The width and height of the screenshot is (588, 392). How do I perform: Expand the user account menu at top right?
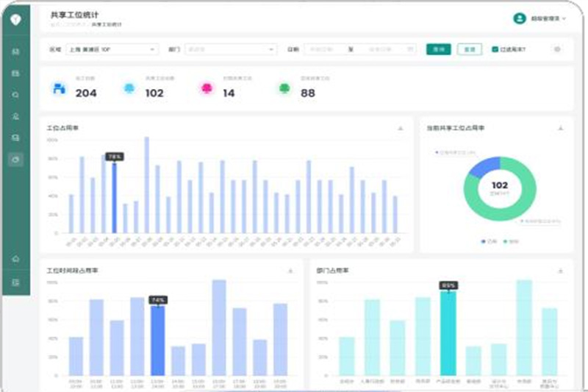tap(540, 18)
